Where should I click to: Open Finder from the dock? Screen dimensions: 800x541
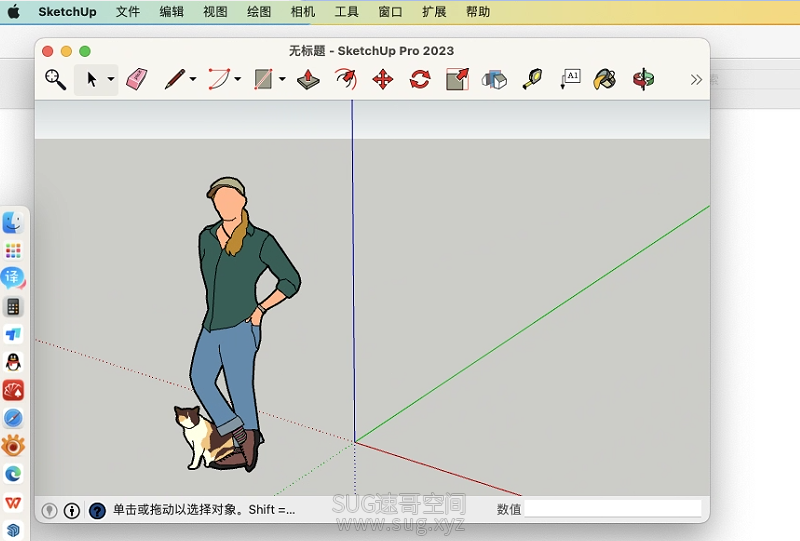(x=13, y=223)
